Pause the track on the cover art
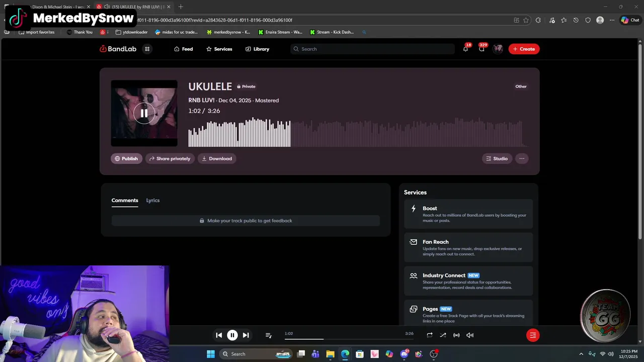This screenshot has width=644, height=362. point(144,113)
